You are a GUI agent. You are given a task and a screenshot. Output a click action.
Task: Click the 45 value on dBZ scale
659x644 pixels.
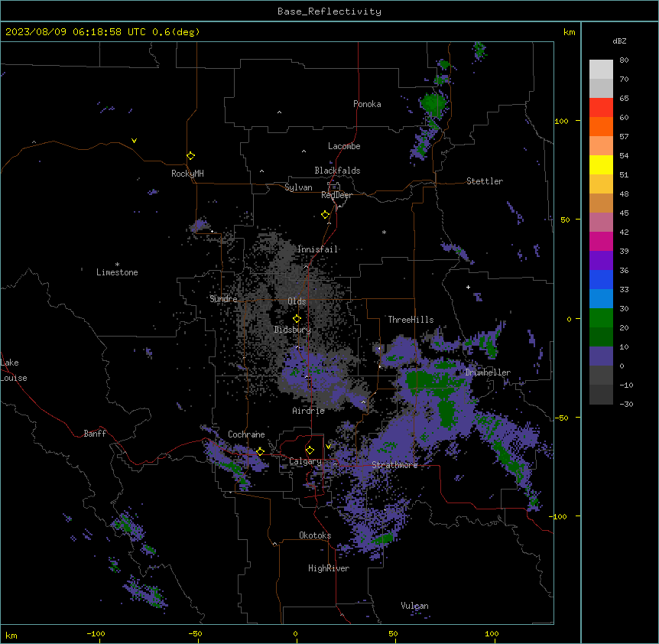click(x=624, y=213)
